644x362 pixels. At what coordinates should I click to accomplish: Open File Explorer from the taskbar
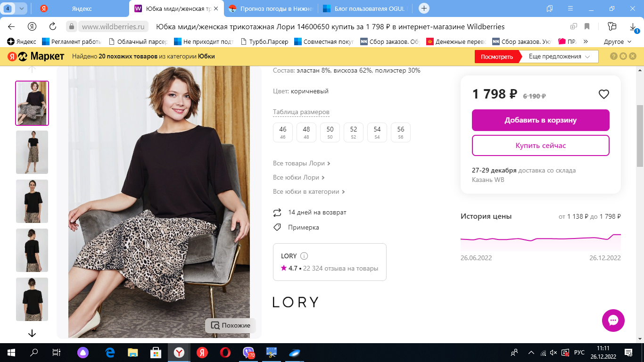coord(133,353)
